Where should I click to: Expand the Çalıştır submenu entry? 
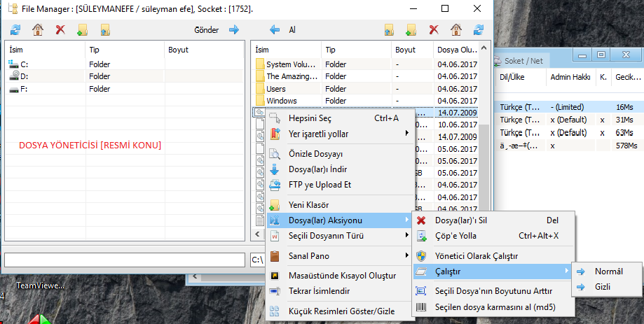493,272
